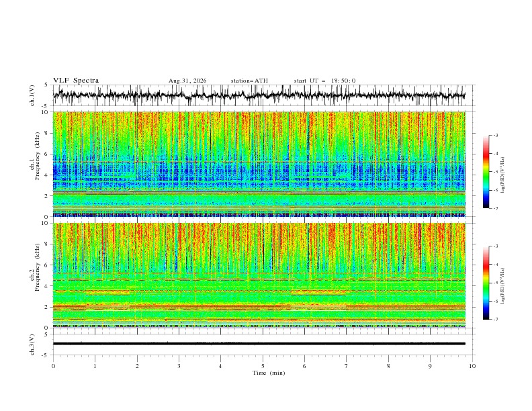Select the start UT 18:50:0 text
532x411 pixels.
324,81
